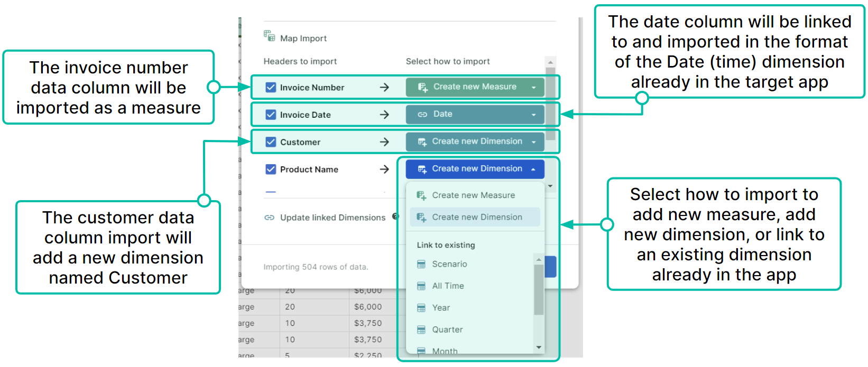The width and height of the screenshot is (868, 367).
Task: Click the link icon before Update linked Dimensions
Action: [x=269, y=218]
